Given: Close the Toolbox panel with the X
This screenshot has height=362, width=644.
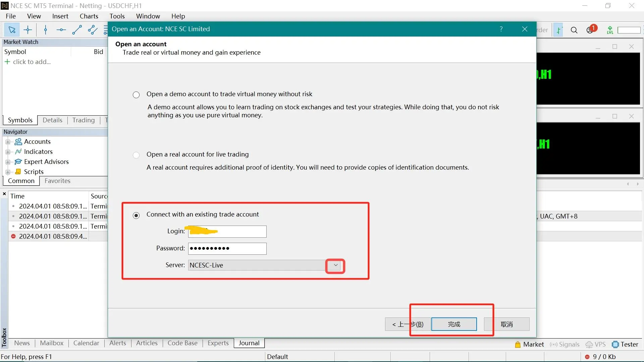Looking at the screenshot, I should 4,194.
